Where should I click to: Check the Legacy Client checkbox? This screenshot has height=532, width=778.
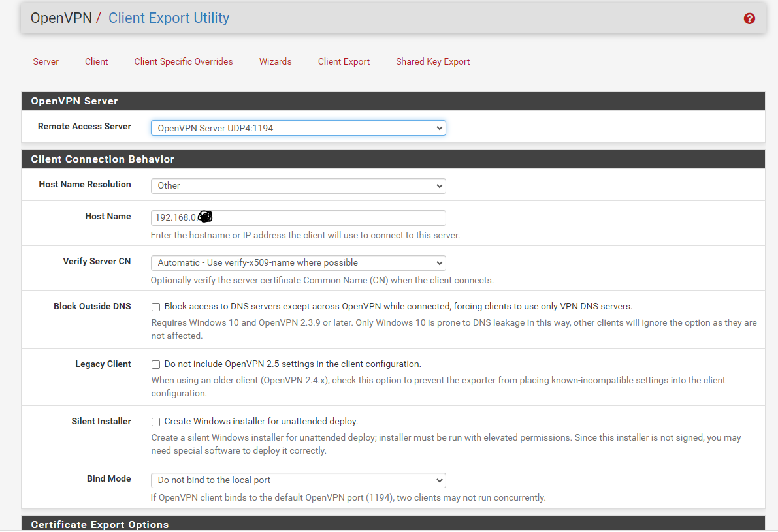pos(156,364)
